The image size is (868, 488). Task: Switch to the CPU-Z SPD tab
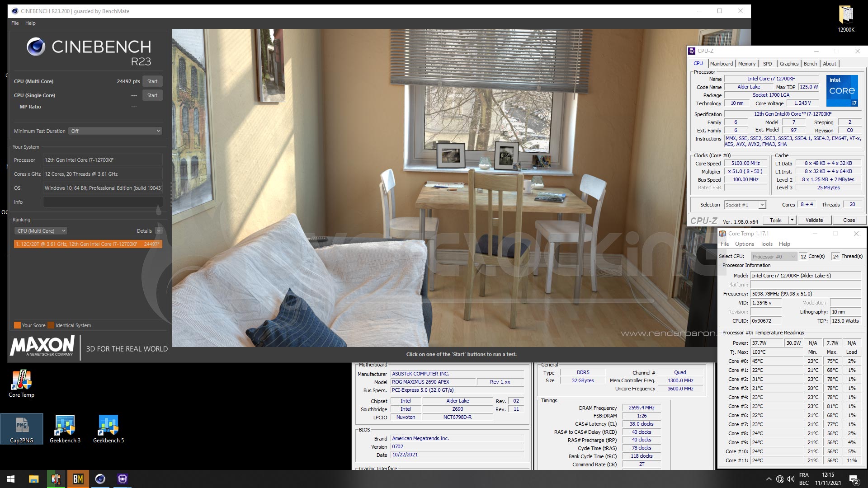pos(767,64)
